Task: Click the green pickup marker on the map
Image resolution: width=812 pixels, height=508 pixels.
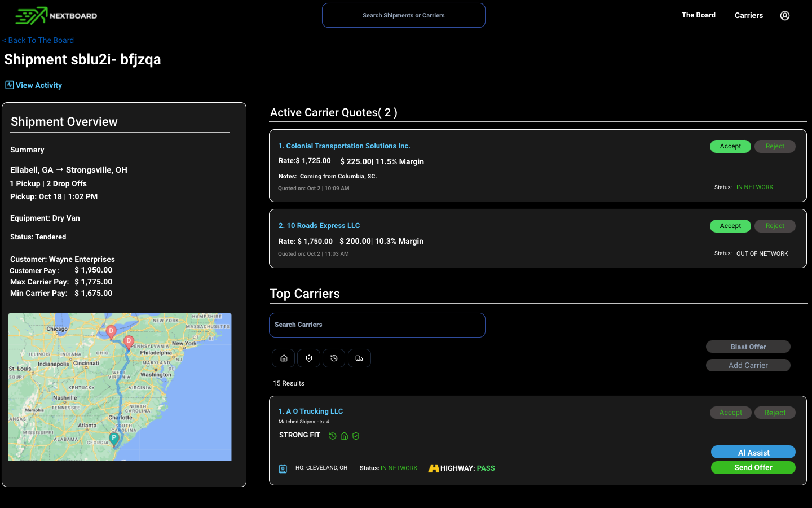Action: click(114, 439)
